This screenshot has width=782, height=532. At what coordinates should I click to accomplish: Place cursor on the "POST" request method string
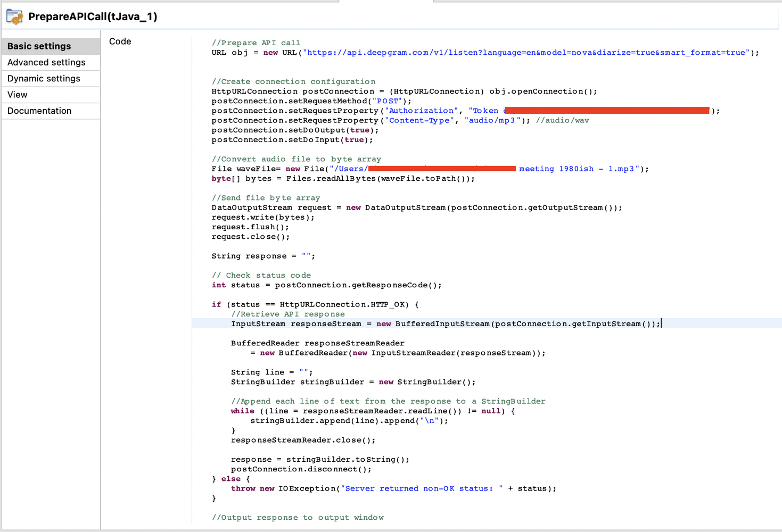[388, 101]
